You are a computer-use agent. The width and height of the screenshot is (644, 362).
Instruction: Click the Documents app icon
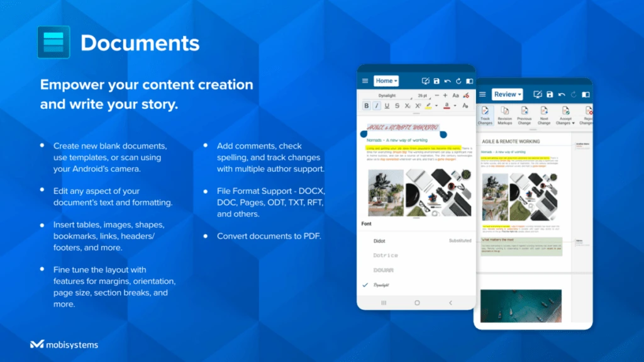point(53,42)
